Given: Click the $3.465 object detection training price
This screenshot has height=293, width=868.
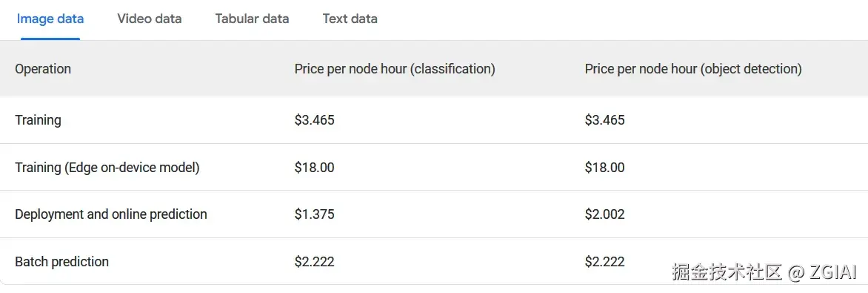Looking at the screenshot, I should coord(604,120).
